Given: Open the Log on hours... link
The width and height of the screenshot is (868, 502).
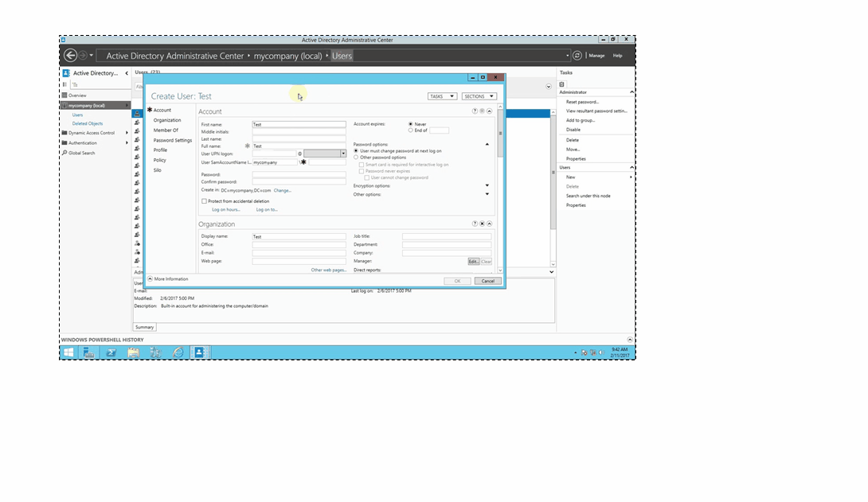Looking at the screenshot, I should [226, 209].
